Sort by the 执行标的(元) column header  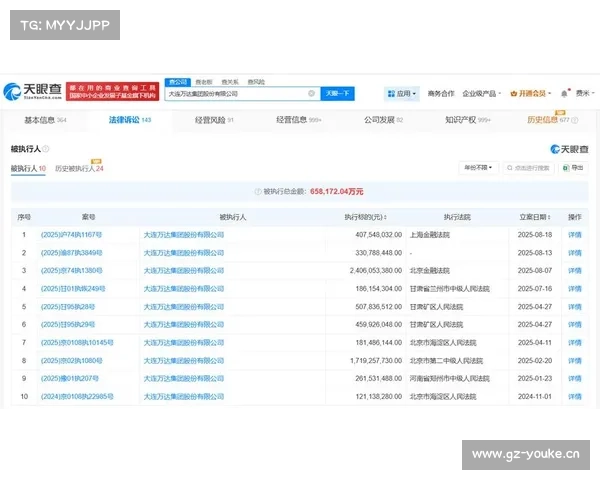[366, 216]
